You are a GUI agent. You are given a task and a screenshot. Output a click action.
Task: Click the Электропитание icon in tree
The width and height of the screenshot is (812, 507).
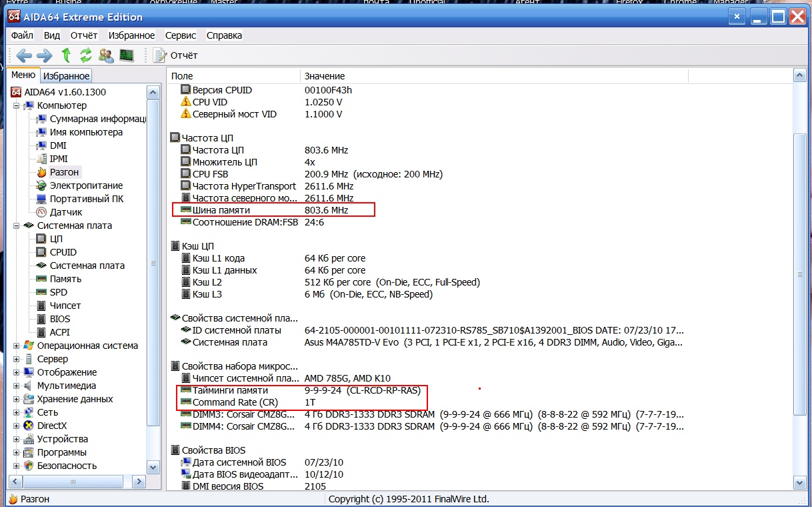pos(41,185)
